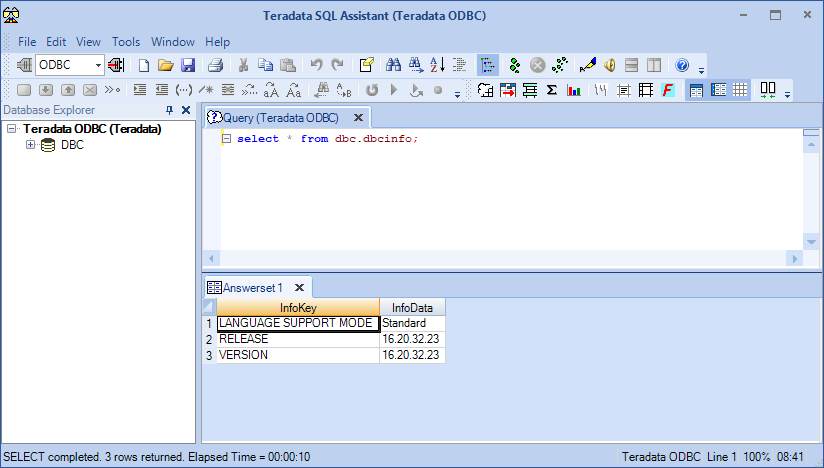Screen dimensions: 824x468
Task: Click the two-pane compare windows icon
Action: 768,90
